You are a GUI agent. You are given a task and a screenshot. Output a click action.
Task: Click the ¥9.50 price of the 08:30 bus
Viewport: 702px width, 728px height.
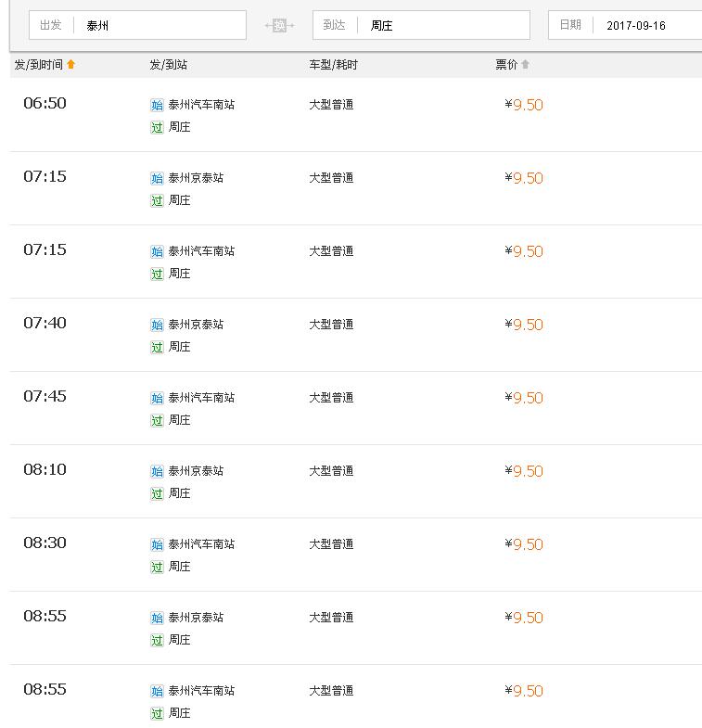[524, 544]
